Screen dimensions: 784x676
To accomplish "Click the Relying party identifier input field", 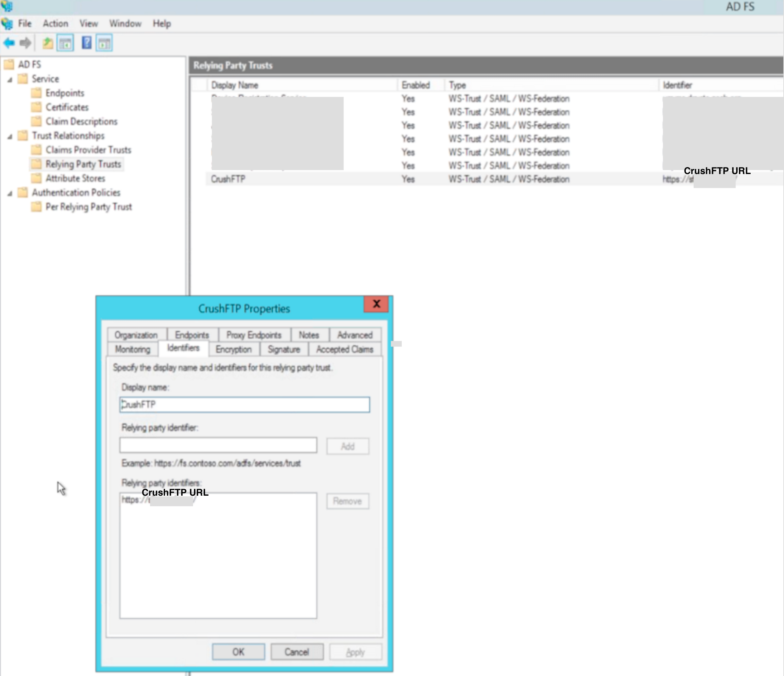I will pyautogui.click(x=218, y=445).
